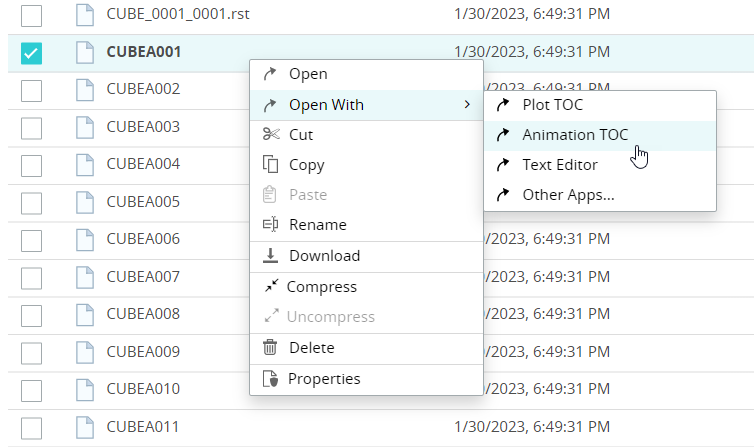The image size is (754, 447).
Task: Click Open in the context menu
Action: point(308,74)
